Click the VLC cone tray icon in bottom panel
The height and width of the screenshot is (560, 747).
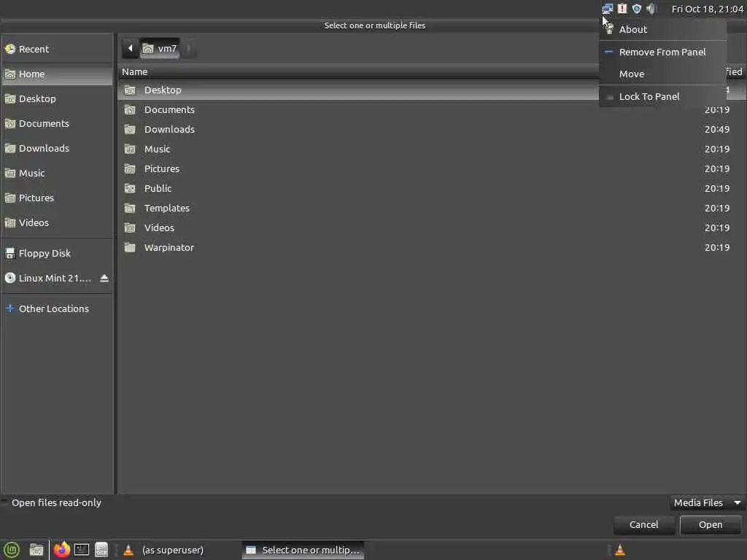click(x=620, y=550)
